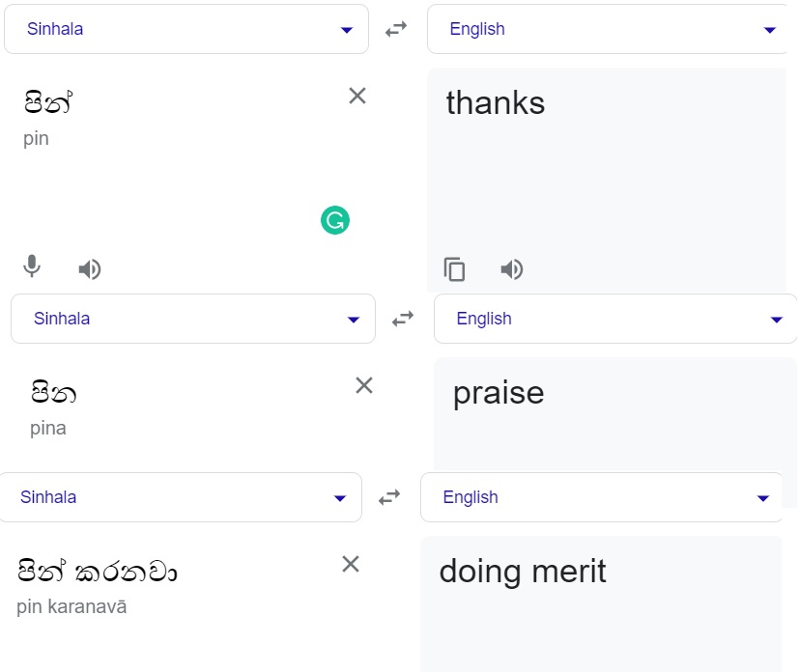The height and width of the screenshot is (672, 798).
Task: Expand the middle Sinhala language dropdown
Action: 193,319
